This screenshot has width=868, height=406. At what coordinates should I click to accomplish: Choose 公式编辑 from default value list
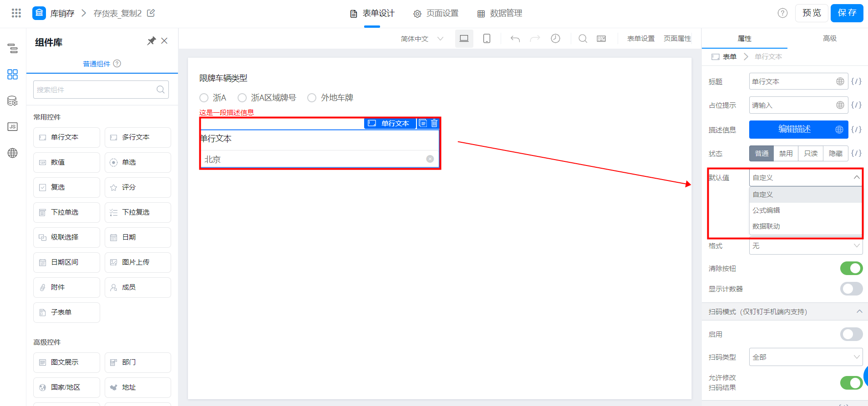(806, 210)
